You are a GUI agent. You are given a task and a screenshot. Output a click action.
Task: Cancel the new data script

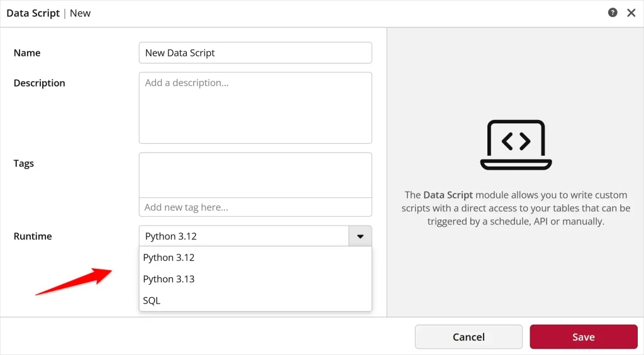coord(469,337)
